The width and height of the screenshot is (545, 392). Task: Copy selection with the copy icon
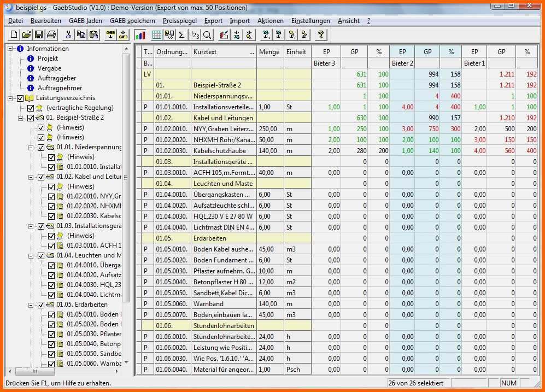click(x=81, y=35)
